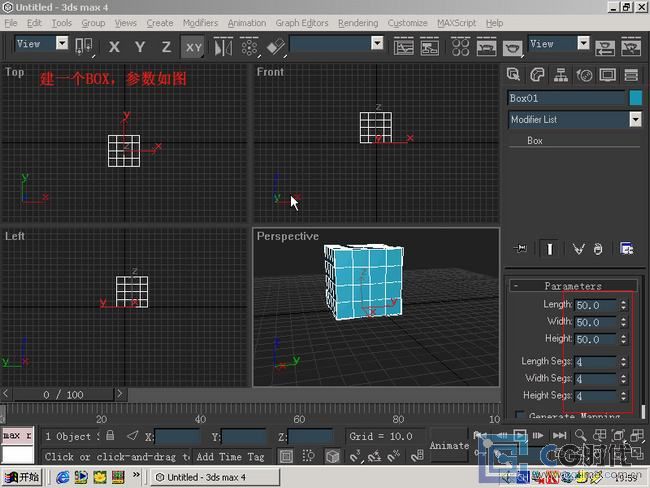This screenshot has height=488, width=650.
Task: Click the Render Last icon
Action: [x=605, y=47]
